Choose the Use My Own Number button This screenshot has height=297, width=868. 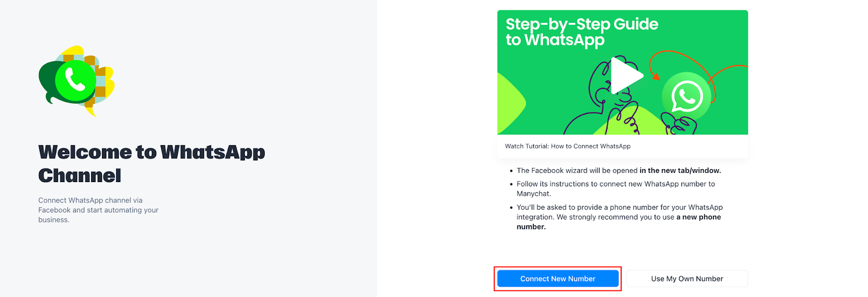pos(687,279)
